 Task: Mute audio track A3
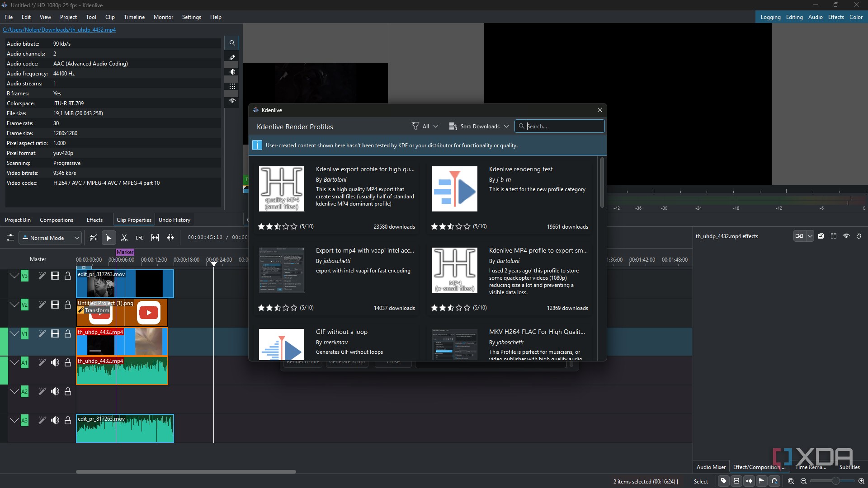pos(55,420)
